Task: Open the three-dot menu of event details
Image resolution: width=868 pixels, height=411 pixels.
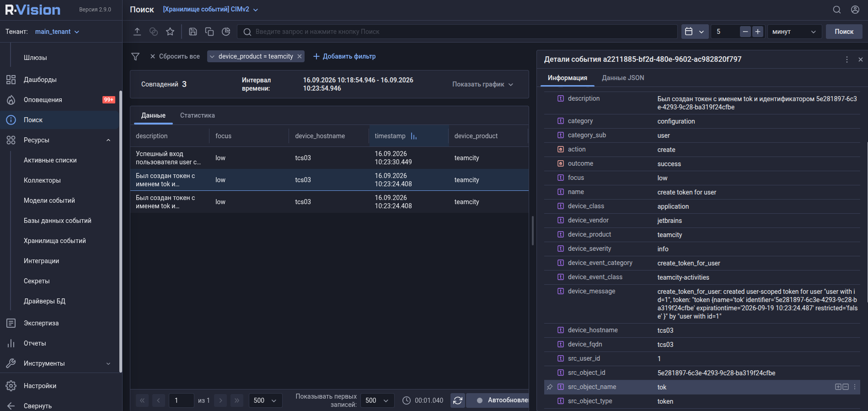Action: pos(847,59)
